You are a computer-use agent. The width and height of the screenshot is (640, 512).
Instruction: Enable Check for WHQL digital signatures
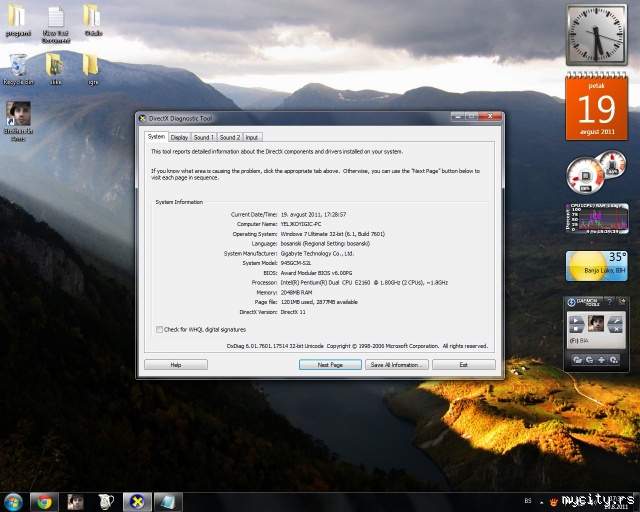pyautogui.click(x=160, y=329)
